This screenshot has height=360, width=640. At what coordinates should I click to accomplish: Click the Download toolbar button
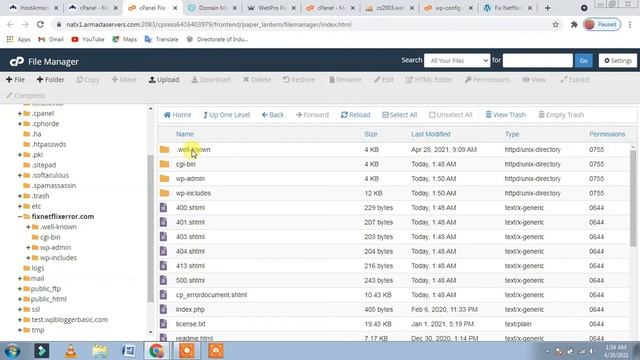(x=211, y=80)
